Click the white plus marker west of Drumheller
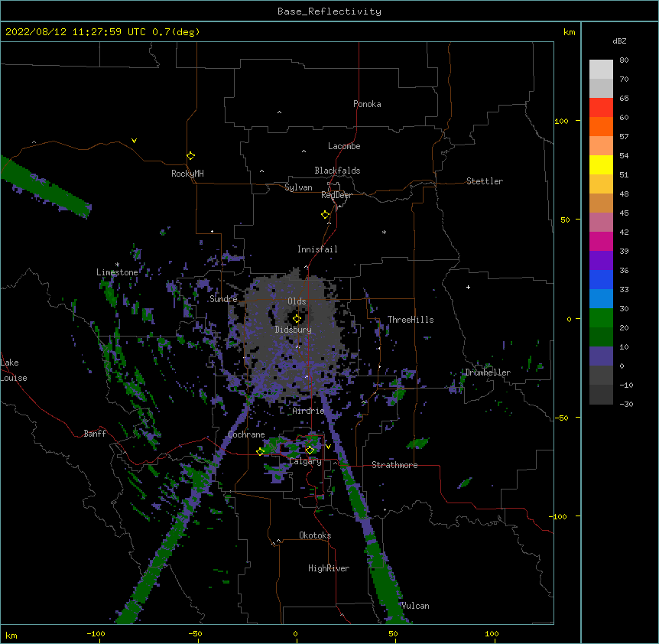This screenshot has height=644, width=659. pyautogui.click(x=468, y=287)
